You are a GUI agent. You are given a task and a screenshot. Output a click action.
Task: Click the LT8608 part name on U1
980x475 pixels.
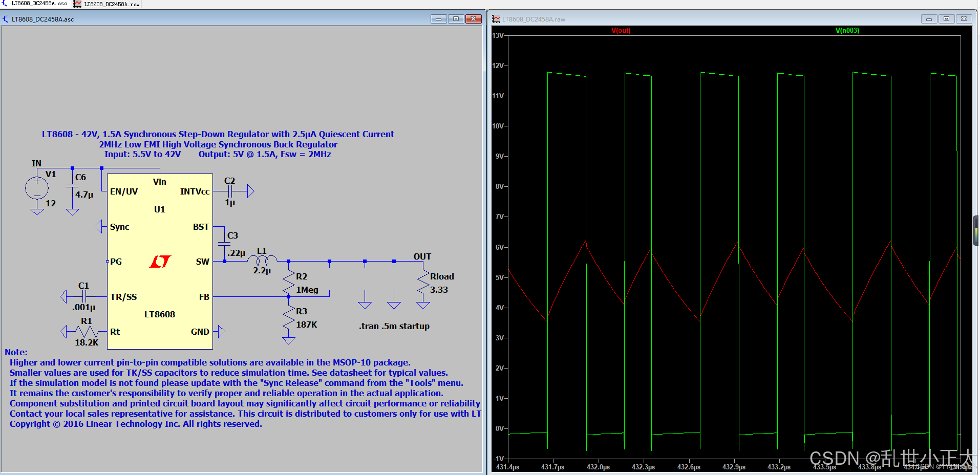159,314
